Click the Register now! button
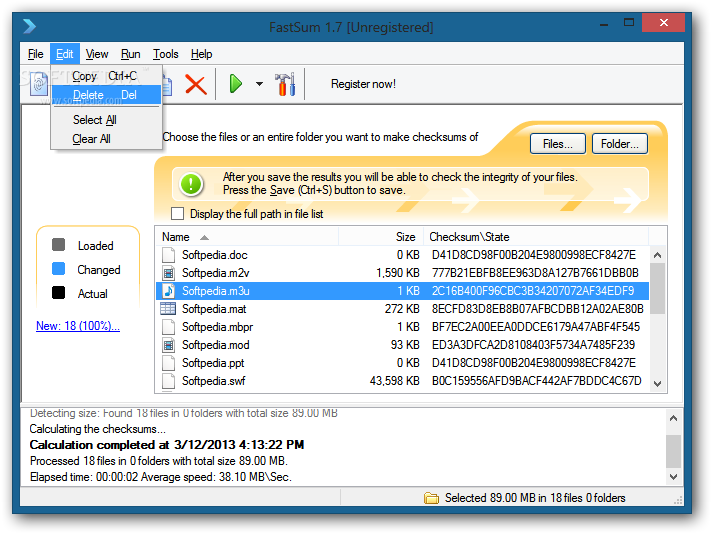Screen dimensions: 712x534 pos(363,84)
